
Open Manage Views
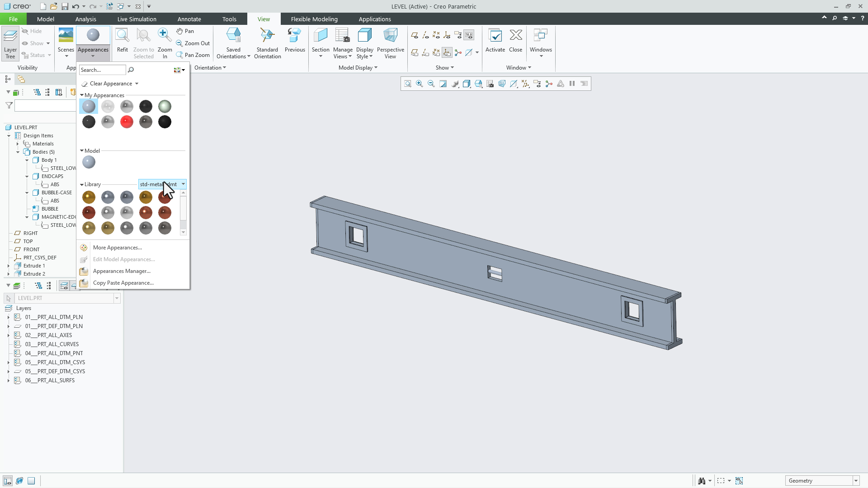coord(342,43)
